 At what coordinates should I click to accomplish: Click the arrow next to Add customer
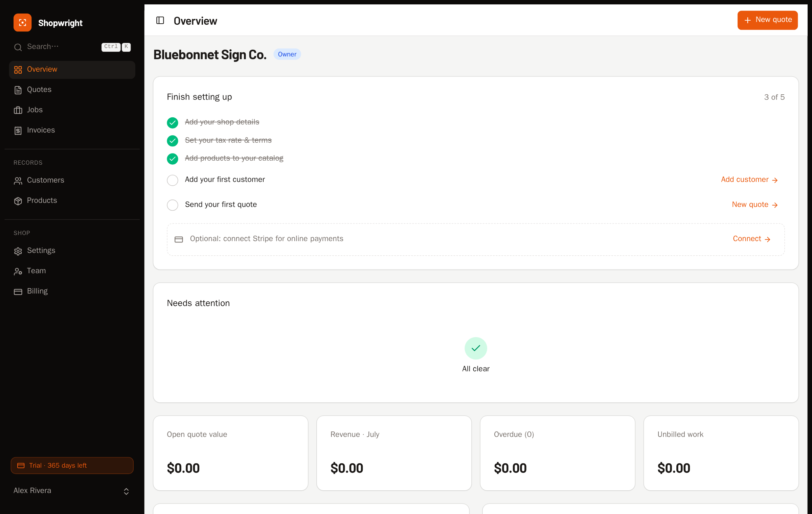point(775,180)
